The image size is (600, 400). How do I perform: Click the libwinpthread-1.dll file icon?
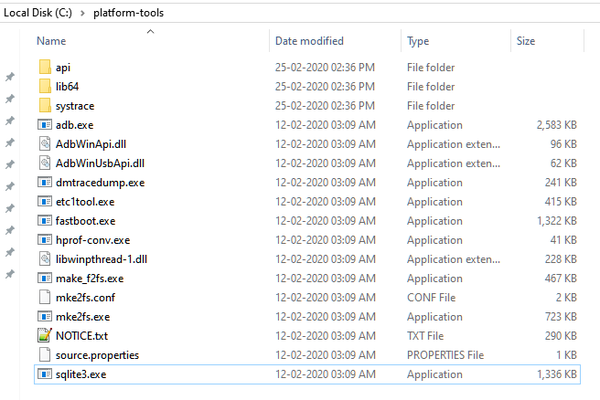tap(45, 259)
